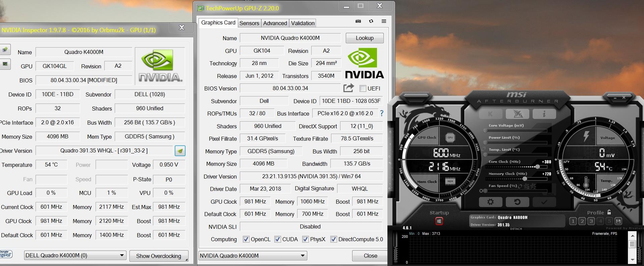Switch to GPU-Z Graphics Card tab
Viewport: 644px width, 266px height.
coord(218,23)
